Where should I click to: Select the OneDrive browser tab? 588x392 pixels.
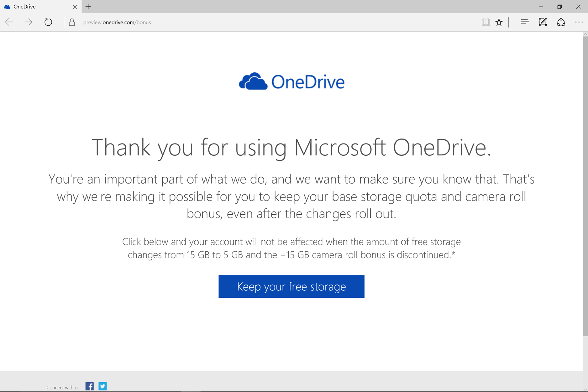41,7
